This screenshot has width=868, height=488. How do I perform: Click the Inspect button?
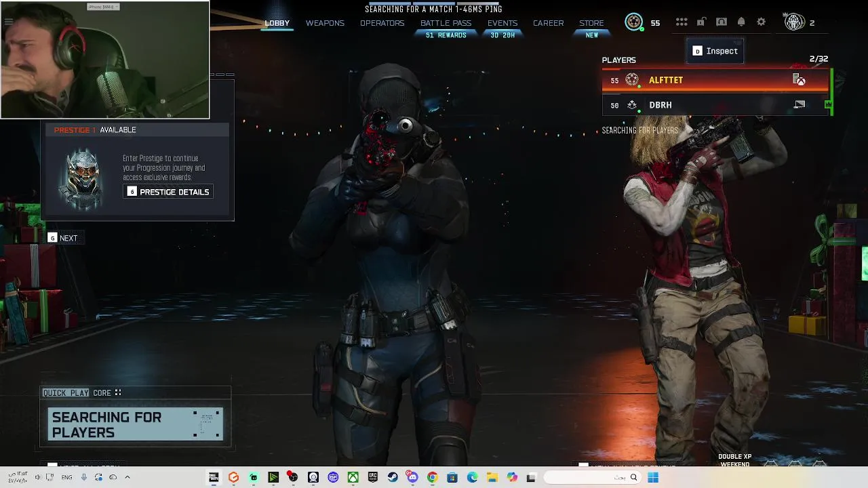[x=715, y=51]
